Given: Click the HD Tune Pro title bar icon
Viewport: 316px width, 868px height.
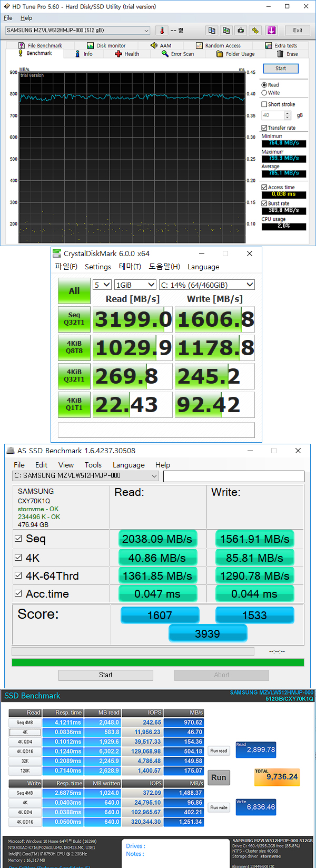Looking at the screenshot, I should point(6,6).
